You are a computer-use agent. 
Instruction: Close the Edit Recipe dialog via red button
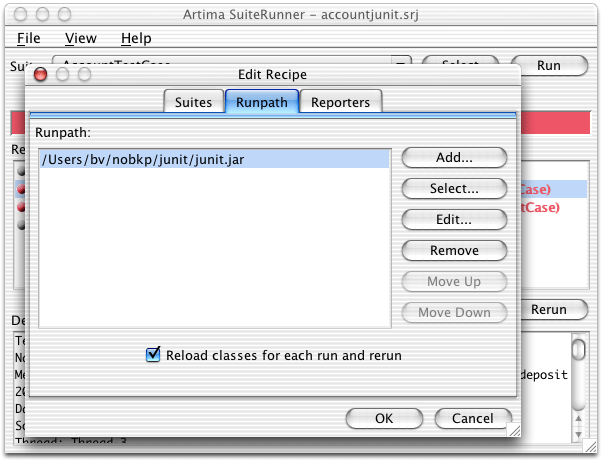pyautogui.click(x=41, y=74)
